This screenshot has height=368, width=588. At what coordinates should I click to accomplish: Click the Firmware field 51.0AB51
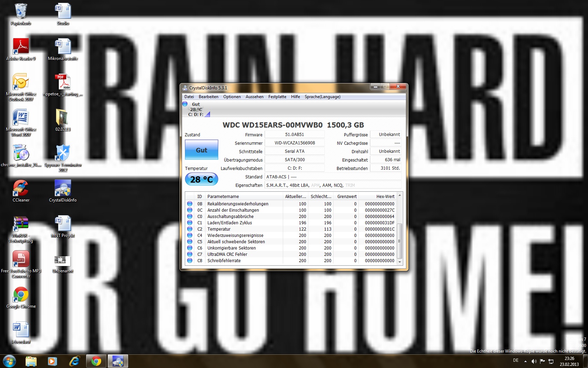pyautogui.click(x=295, y=135)
